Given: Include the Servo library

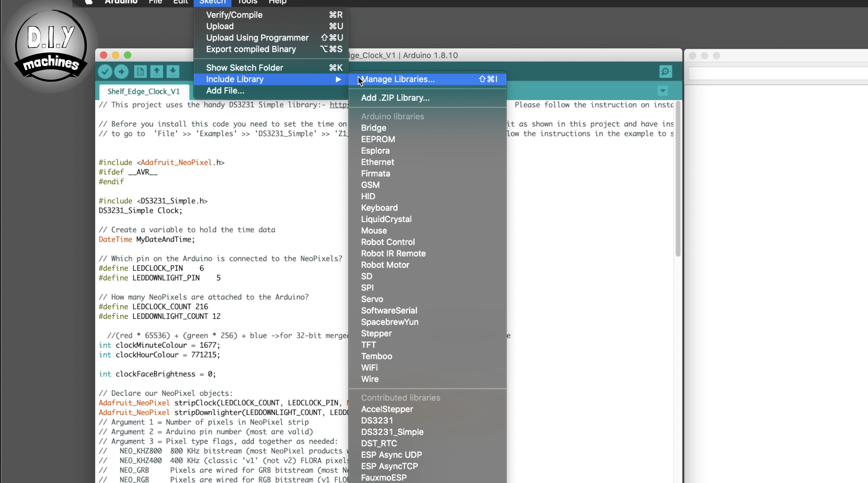Looking at the screenshot, I should [x=427, y=299].
